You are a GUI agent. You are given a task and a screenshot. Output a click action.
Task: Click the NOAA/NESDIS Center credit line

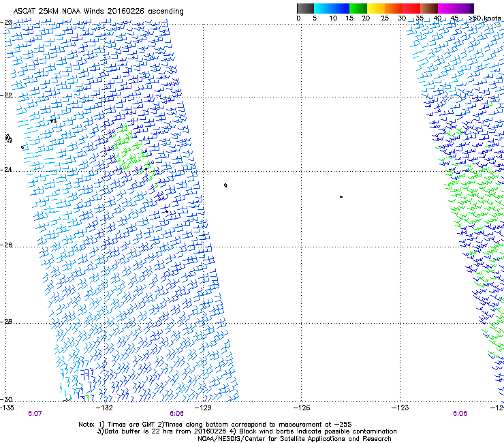[x=294, y=439]
